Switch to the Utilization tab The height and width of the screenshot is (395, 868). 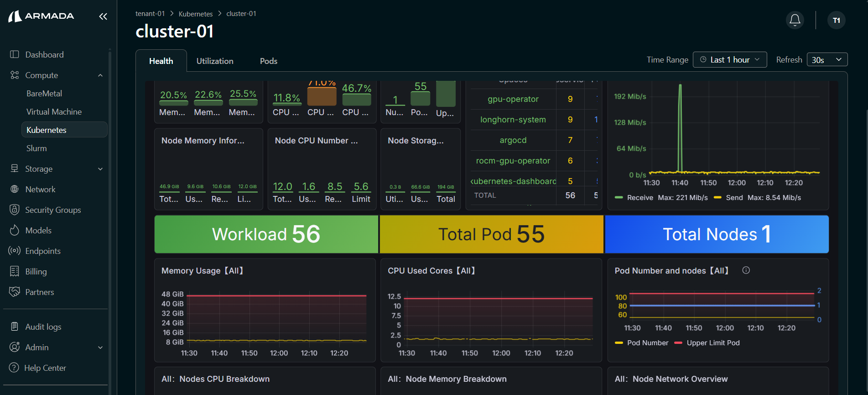pos(215,61)
